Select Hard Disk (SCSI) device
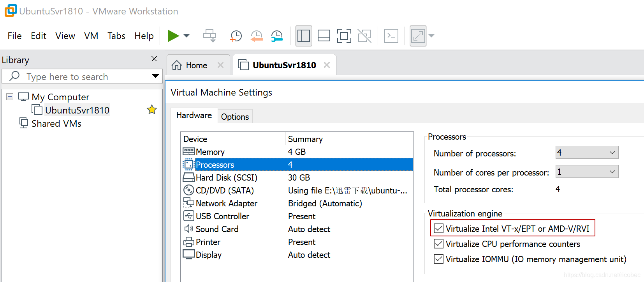This screenshot has width=644, height=282. click(x=297, y=177)
